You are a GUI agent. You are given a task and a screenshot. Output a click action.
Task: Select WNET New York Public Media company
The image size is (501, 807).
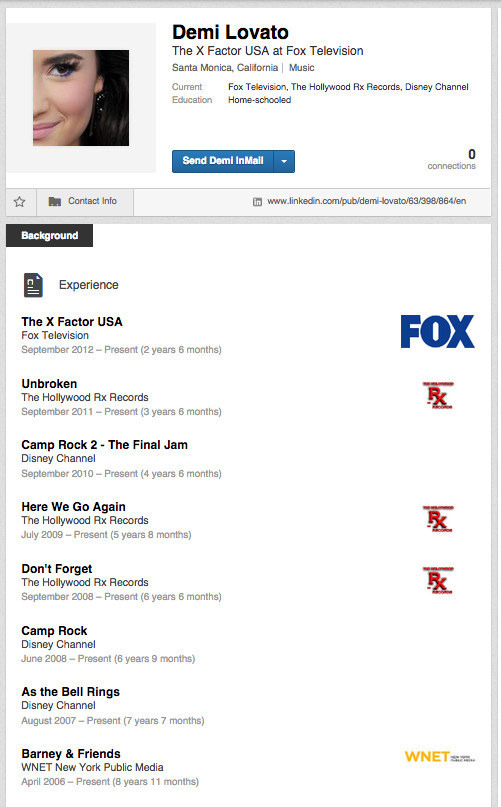[x=93, y=767]
